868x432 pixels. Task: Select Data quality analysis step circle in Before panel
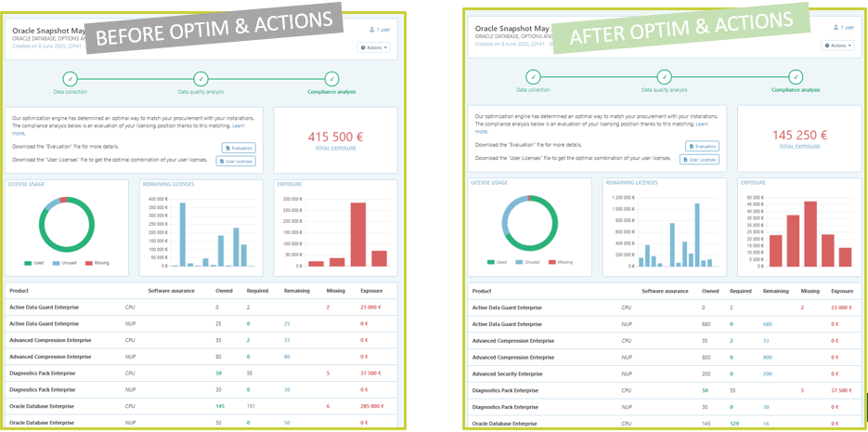[201, 79]
